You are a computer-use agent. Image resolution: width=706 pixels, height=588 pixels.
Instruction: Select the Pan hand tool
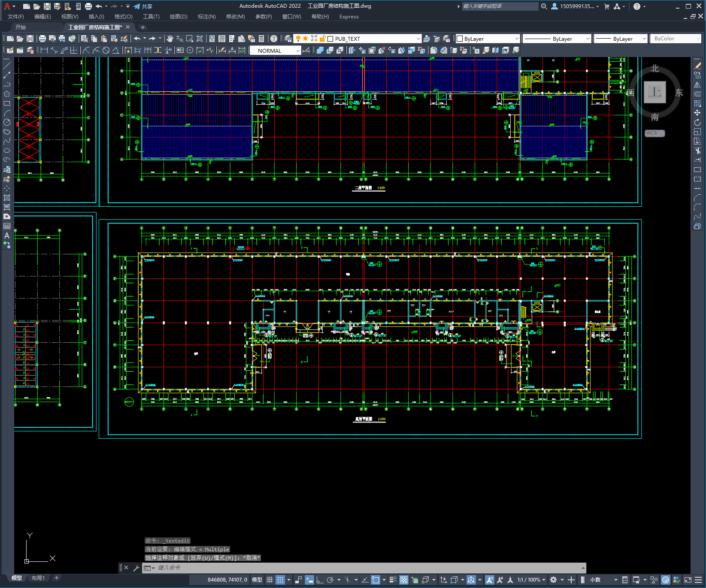tap(170, 39)
